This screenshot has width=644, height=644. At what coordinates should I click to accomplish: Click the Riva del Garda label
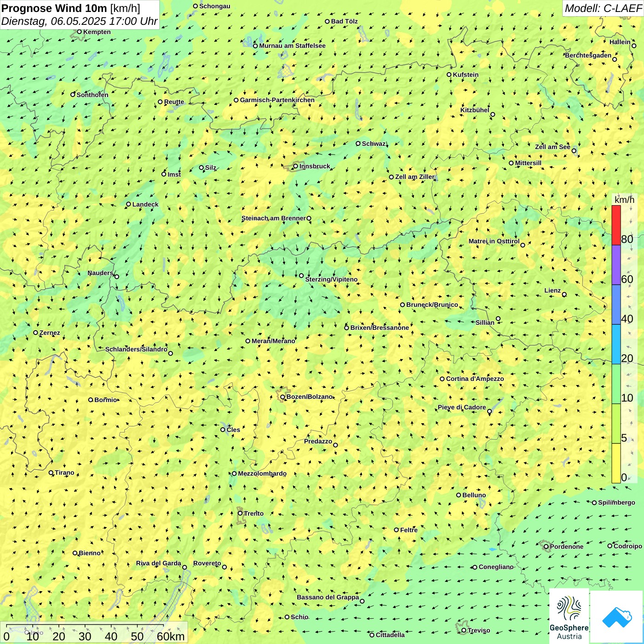[158, 563]
